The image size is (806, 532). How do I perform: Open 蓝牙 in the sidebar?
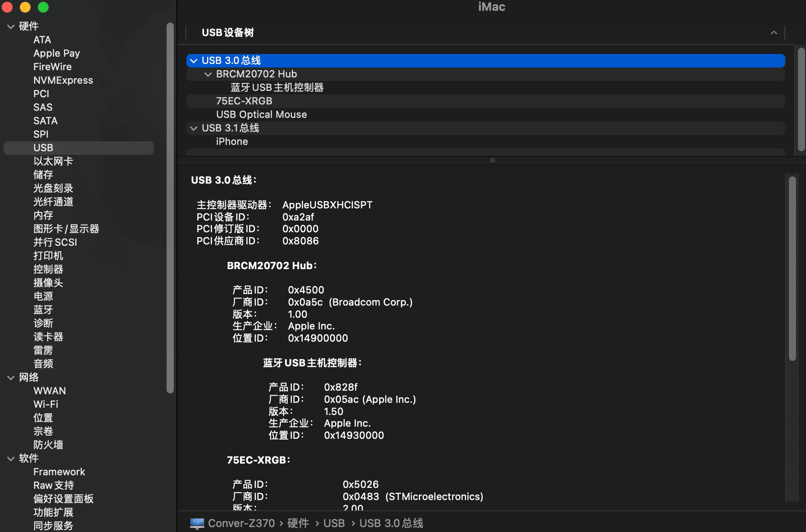[43, 310]
